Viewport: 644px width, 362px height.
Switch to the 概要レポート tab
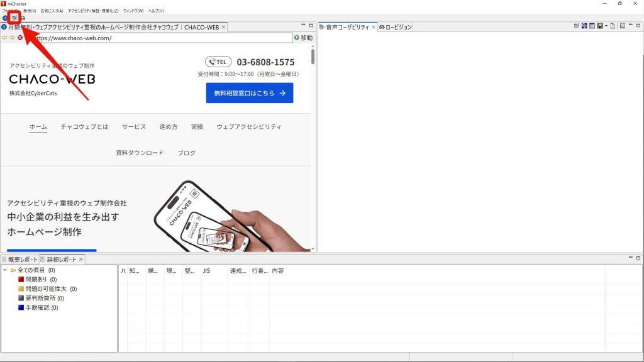(20, 259)
